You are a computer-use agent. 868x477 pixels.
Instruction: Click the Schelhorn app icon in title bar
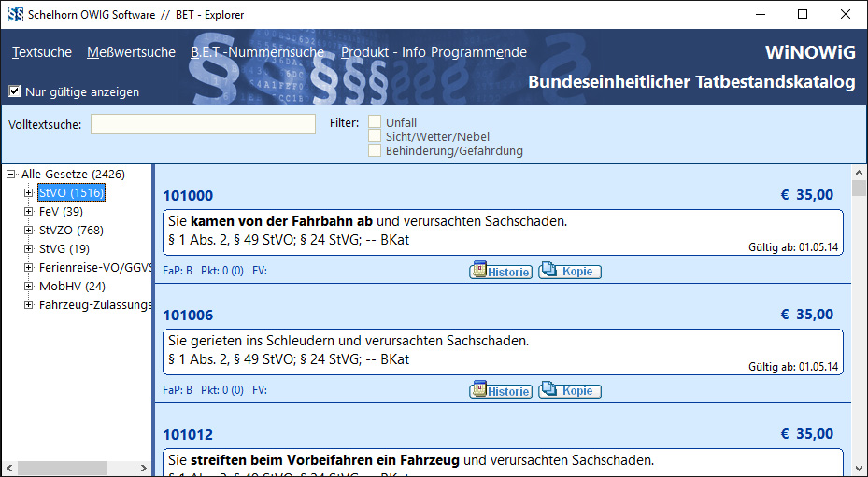pyautogui.click(x=15, y=14)
